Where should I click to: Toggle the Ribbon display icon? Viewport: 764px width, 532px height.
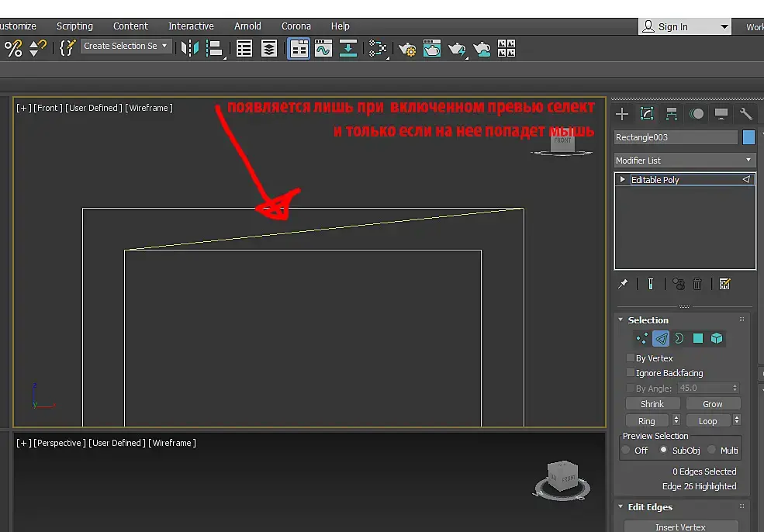299,49
